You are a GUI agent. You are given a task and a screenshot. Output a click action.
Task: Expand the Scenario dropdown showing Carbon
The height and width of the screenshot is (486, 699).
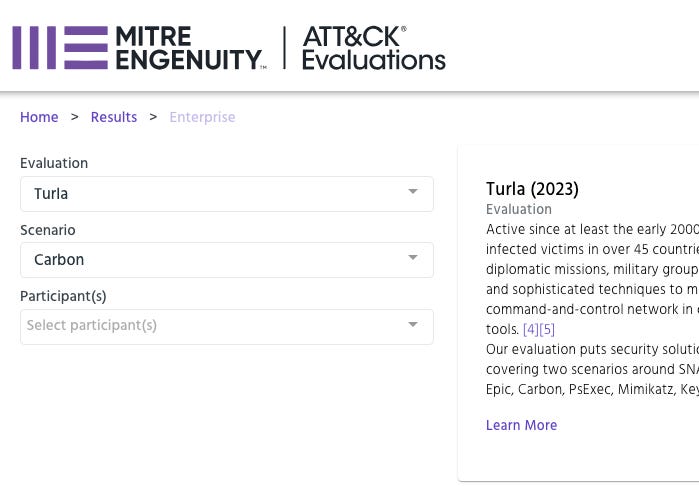(x=226, y=260)
